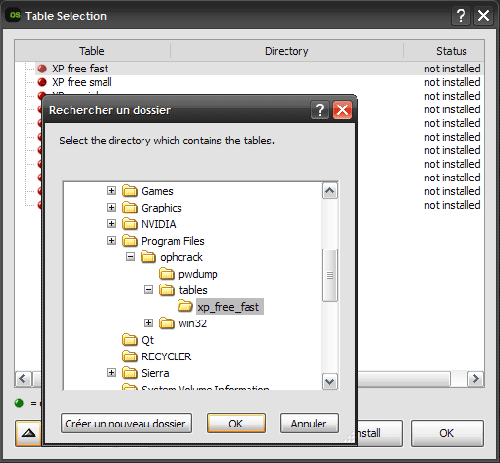Collapse the tables folder node
This screenshot has width=500, height=463.
pyautogui.click(x=148, y=290)
